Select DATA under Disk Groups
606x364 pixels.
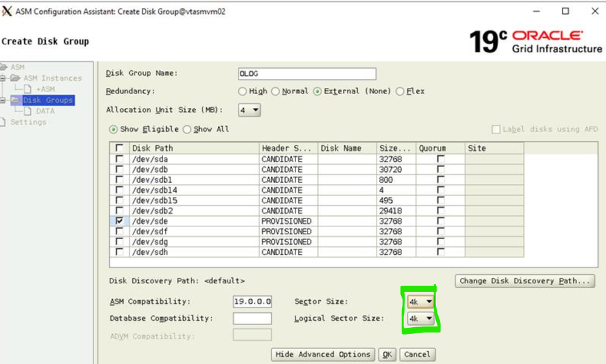[45, 111]
